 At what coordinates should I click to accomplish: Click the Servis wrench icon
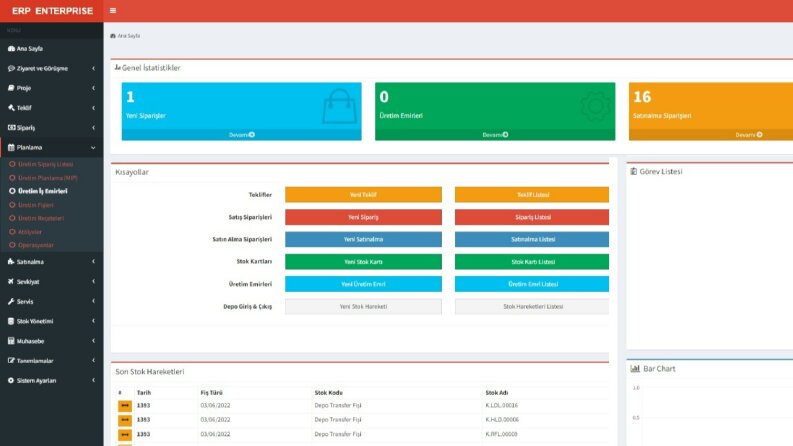pos(11,301)
